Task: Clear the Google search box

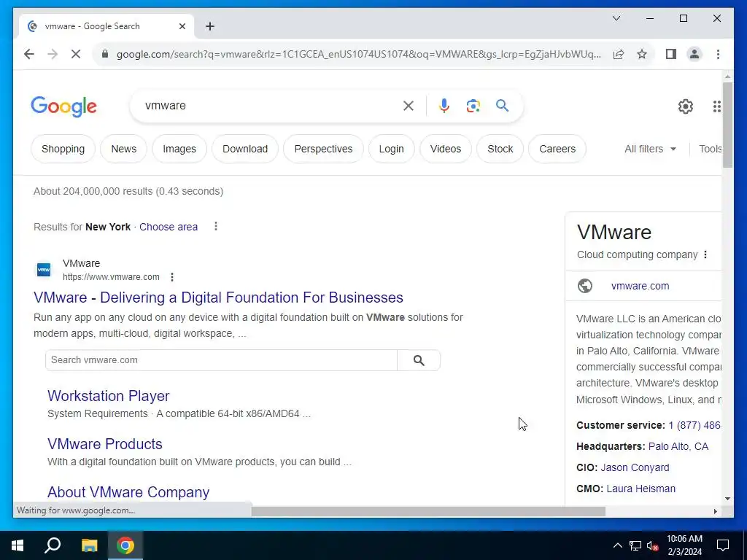Action: (x=409, y=106)
